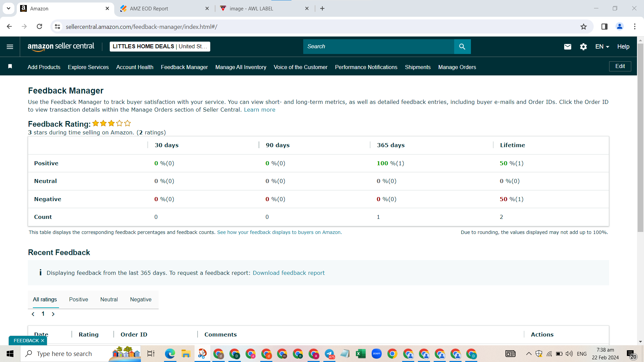The width and height of the screenshot is (644, 362).
Task: Bookmark this page with the star icon
Action: tap(584, 26)
